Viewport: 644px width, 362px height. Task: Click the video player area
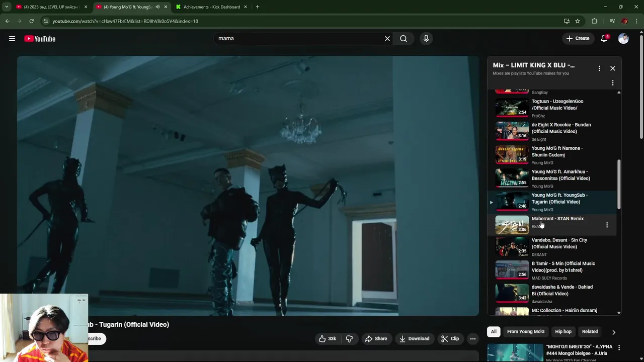[248, 186]
